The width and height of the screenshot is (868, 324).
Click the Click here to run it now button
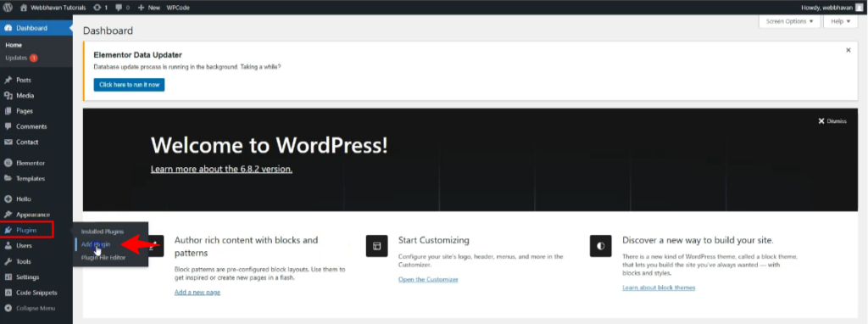click(x=129, y=85)
